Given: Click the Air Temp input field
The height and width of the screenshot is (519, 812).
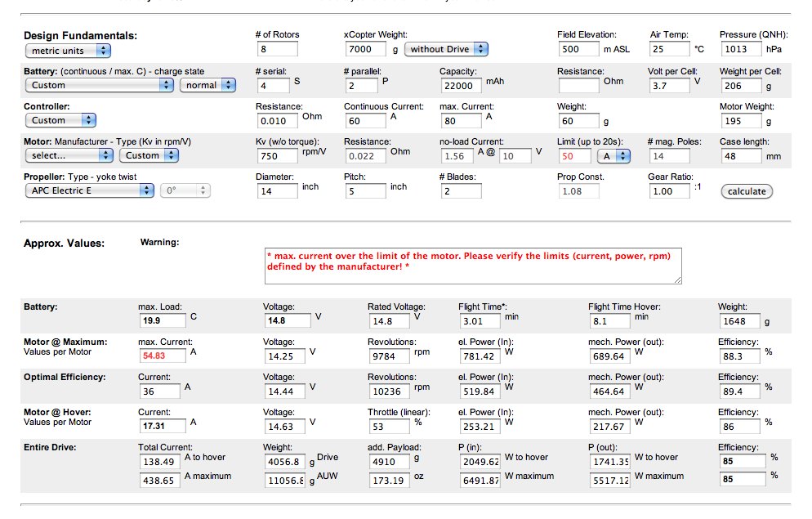Looking at the screenshot, I should pos(669,49).
